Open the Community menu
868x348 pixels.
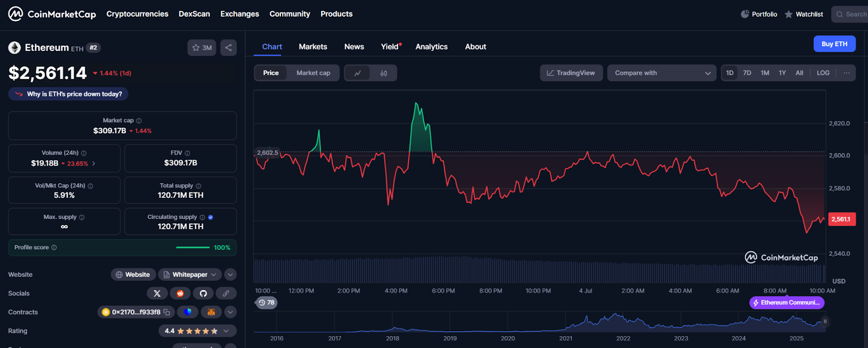290,14
